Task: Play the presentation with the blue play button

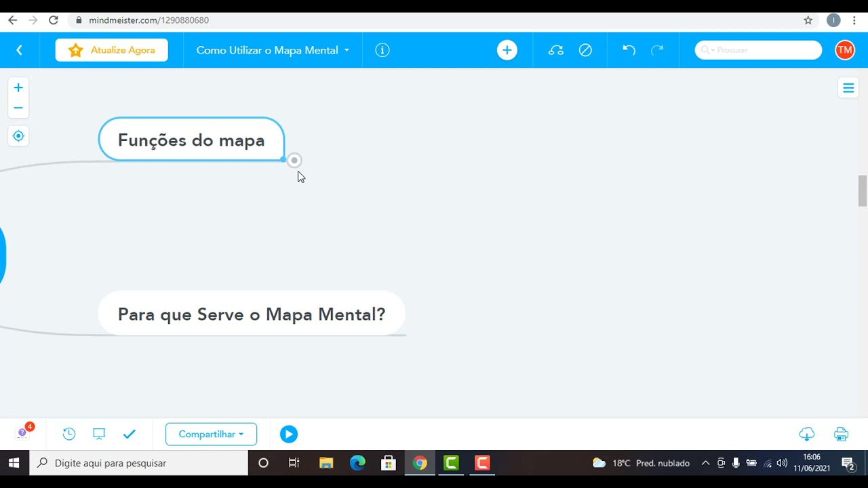Action: [x=288, y=434]
